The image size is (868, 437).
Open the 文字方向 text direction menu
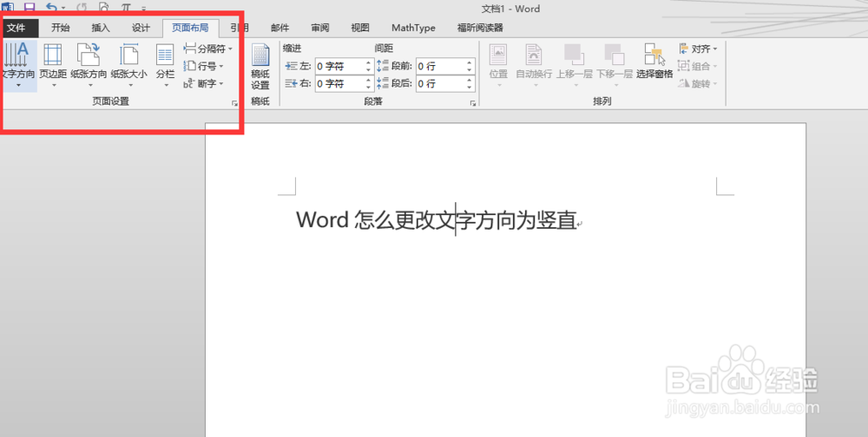point(18,65)
